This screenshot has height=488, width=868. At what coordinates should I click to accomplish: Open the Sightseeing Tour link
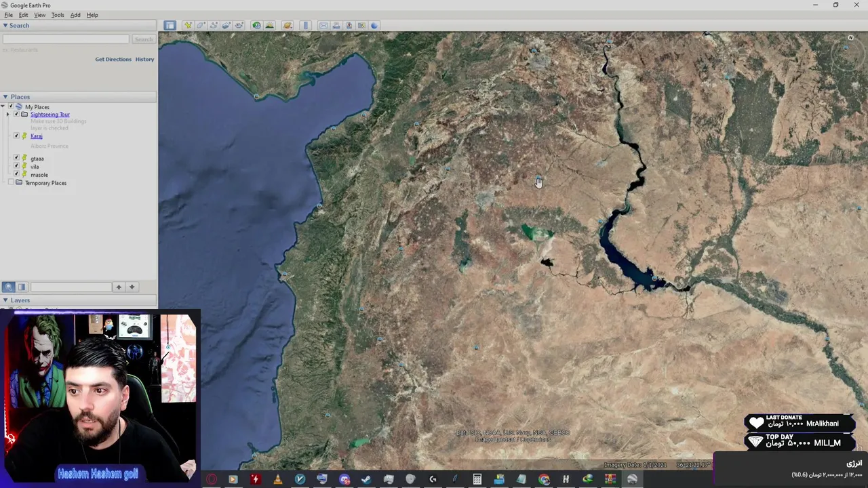[x=50, y=115]
